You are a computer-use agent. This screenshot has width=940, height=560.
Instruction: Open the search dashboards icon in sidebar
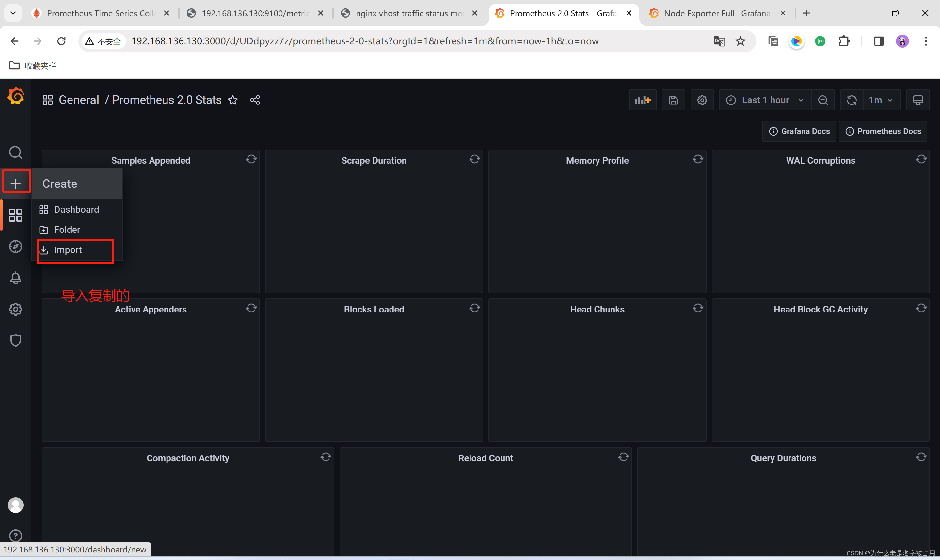point(15,152)
